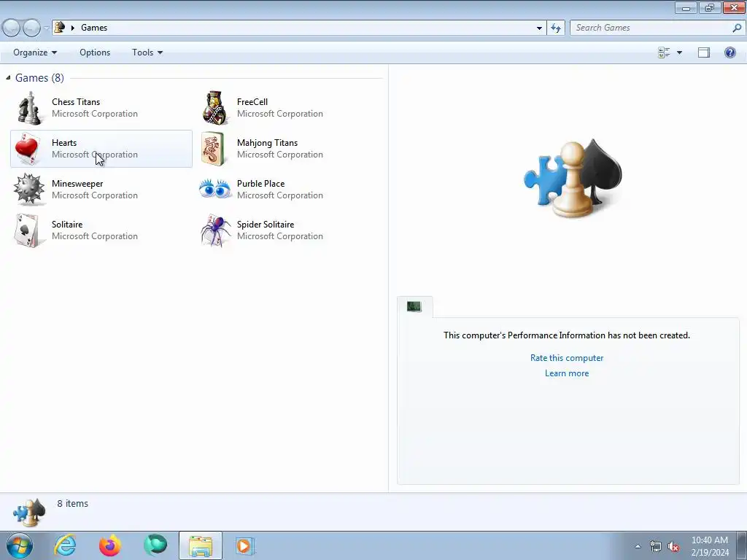Screen dimensions: 747x560
Task: Click the Forward navigation arrow
Action: click(31, 28)
